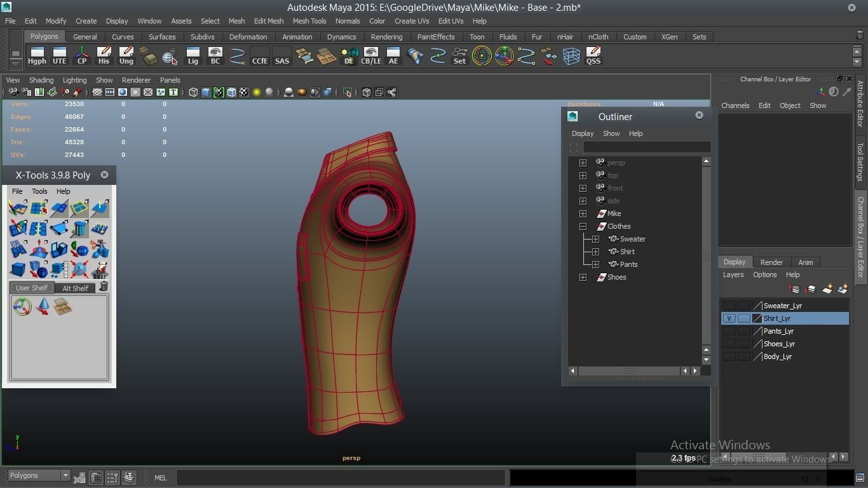Click the blue cube icon in X-Tools grid
The width and height of the screenshot is (868, 488).
18,270
